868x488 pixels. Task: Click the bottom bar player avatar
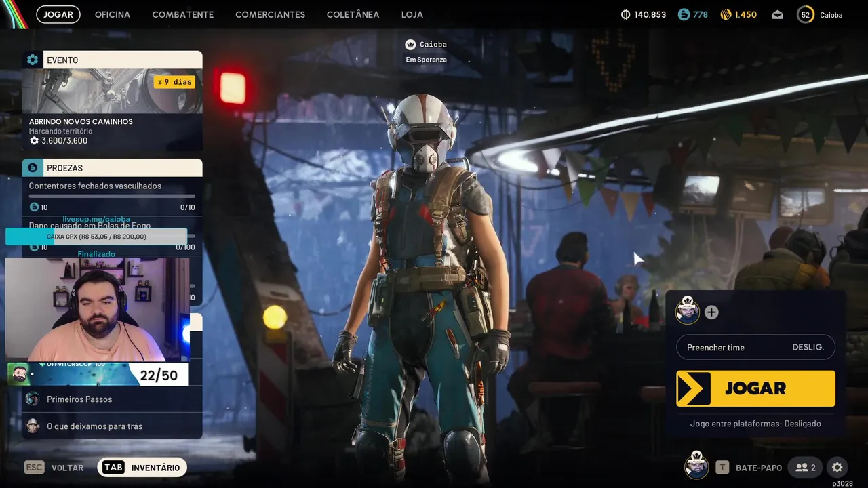pos(696,466)
